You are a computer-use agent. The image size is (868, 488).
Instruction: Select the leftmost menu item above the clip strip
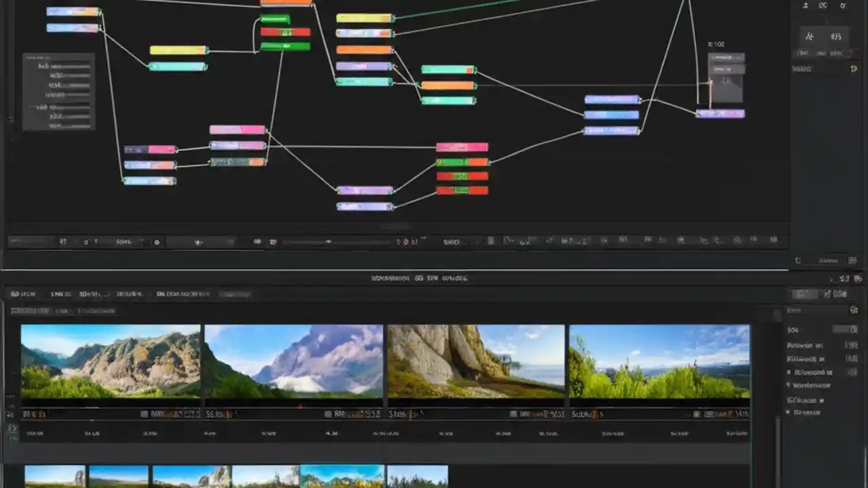27,310
